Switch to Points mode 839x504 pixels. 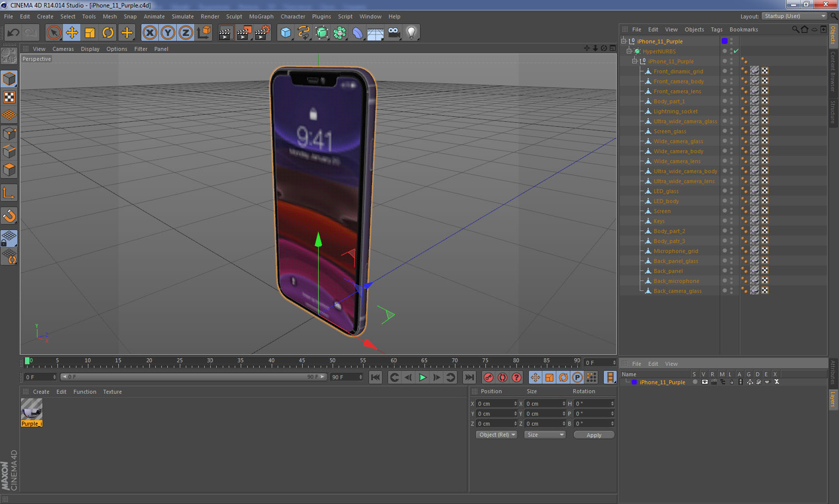(9, 134)
